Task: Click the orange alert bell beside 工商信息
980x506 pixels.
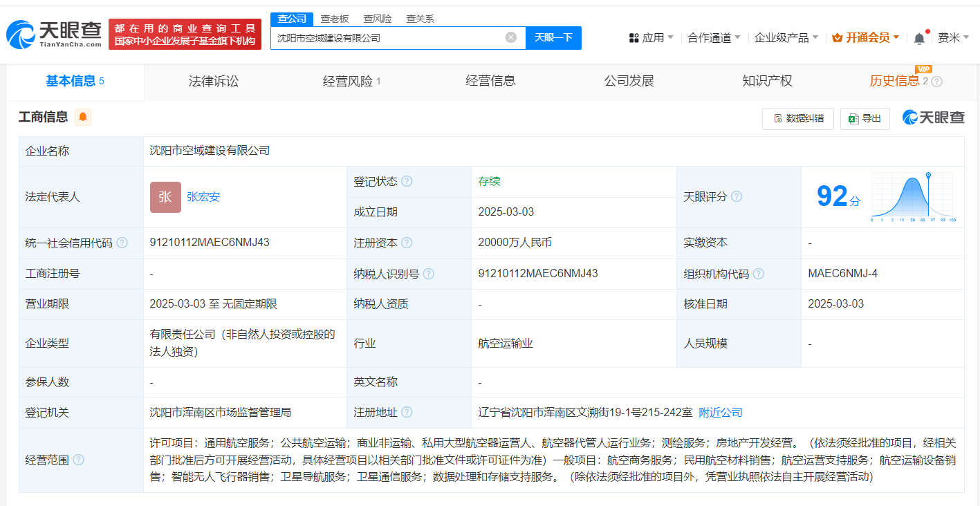Action: click(83, 117)
